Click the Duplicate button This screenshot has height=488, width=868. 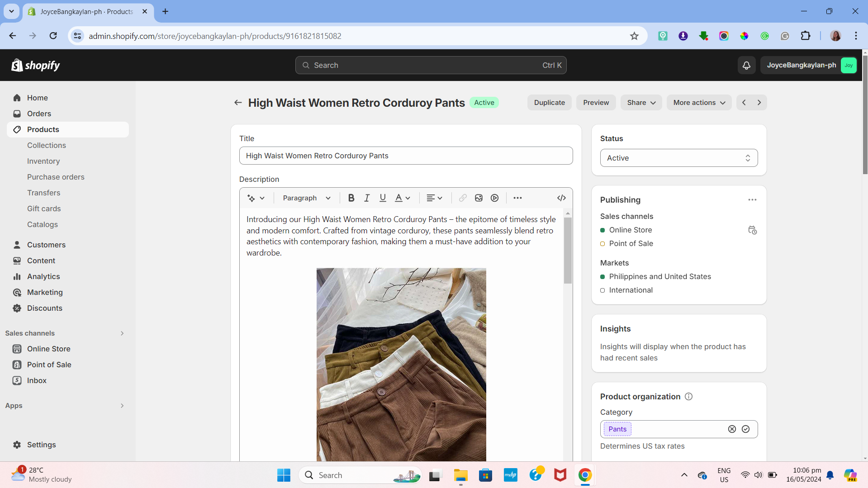(549, 103)
